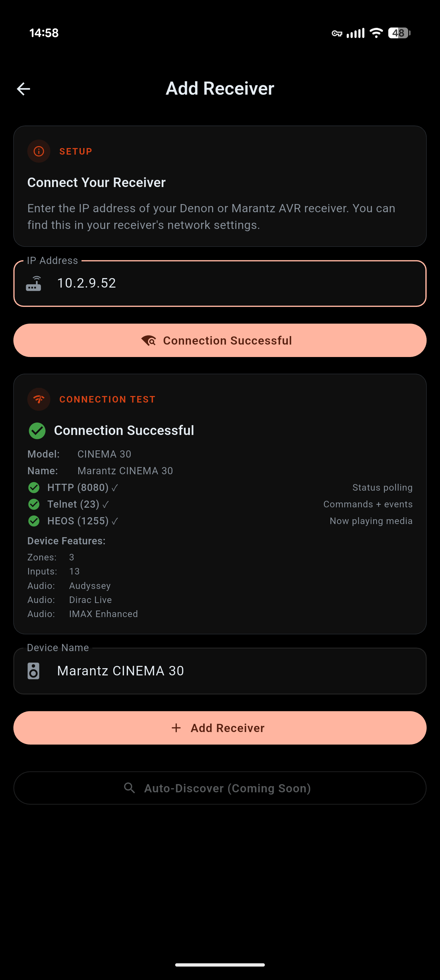
Task: Click the VPN key status icon
Action: [x=337, y=33]
